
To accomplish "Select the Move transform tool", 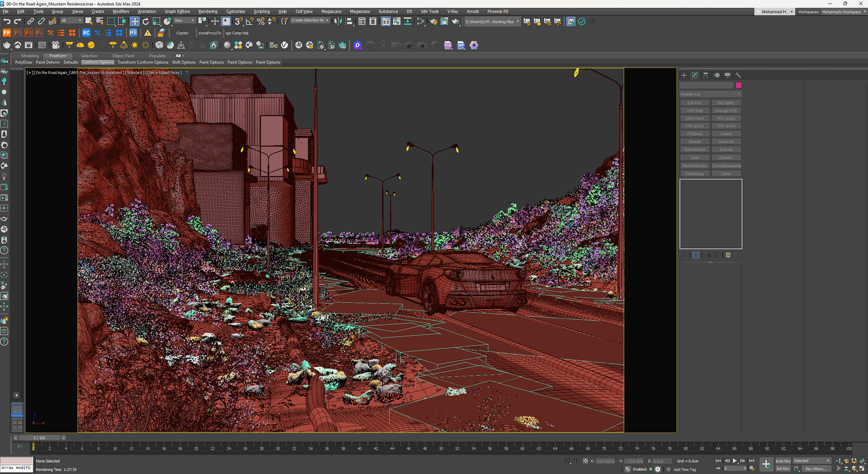I will click(135, 21).
